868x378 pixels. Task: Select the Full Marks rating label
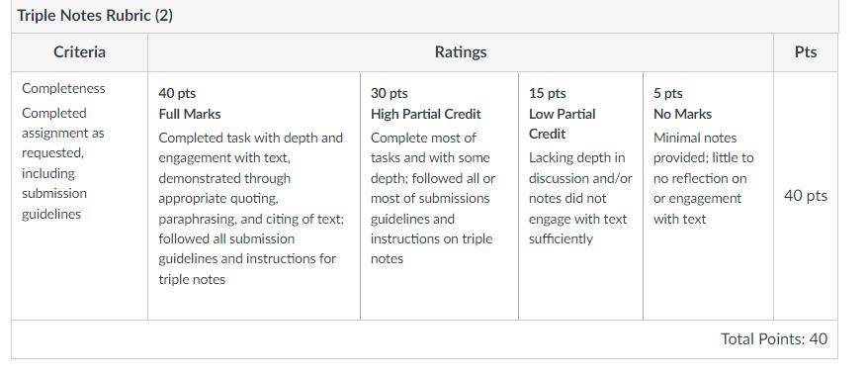coord(190,114)
